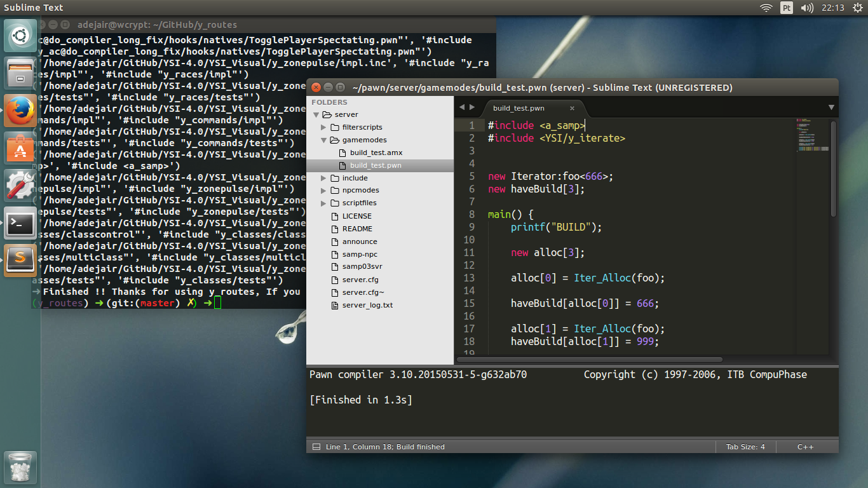Click "master" branch in terminal prompt

click(x=156, y=303)
